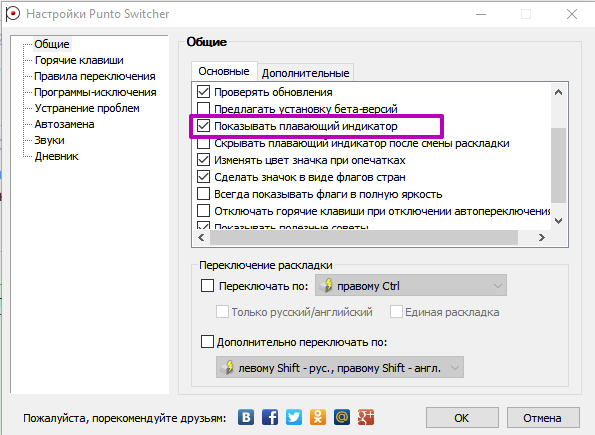This screenshot has width=595, height=435.
Task: Open Горячие клавиши section
Action: tap(79, 60)
